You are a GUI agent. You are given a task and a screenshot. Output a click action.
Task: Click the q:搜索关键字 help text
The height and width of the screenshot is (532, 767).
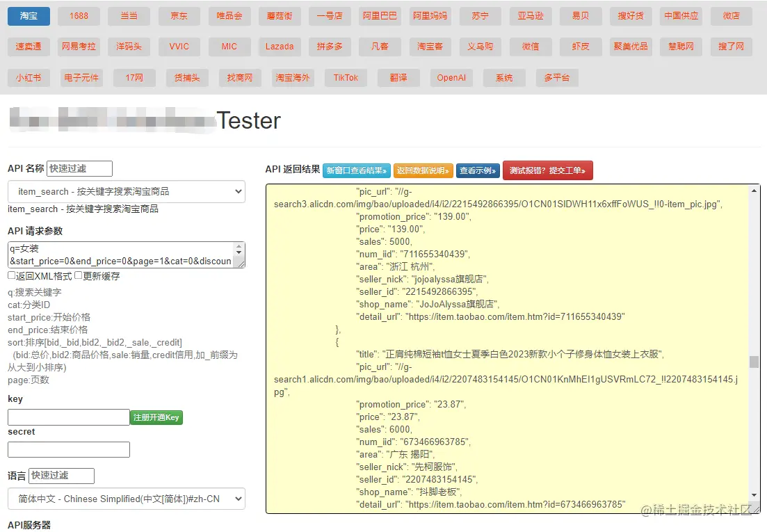(x=35, y=292)
